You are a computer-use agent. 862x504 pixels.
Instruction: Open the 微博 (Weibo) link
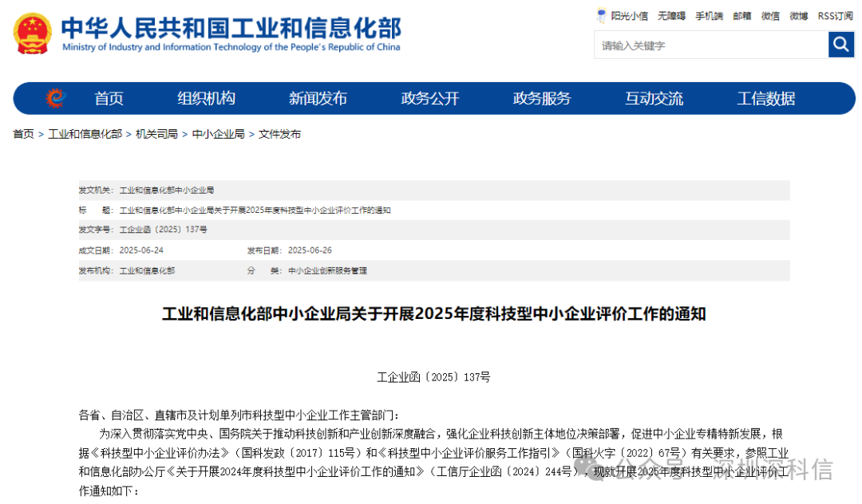click(x=799, y=16)
